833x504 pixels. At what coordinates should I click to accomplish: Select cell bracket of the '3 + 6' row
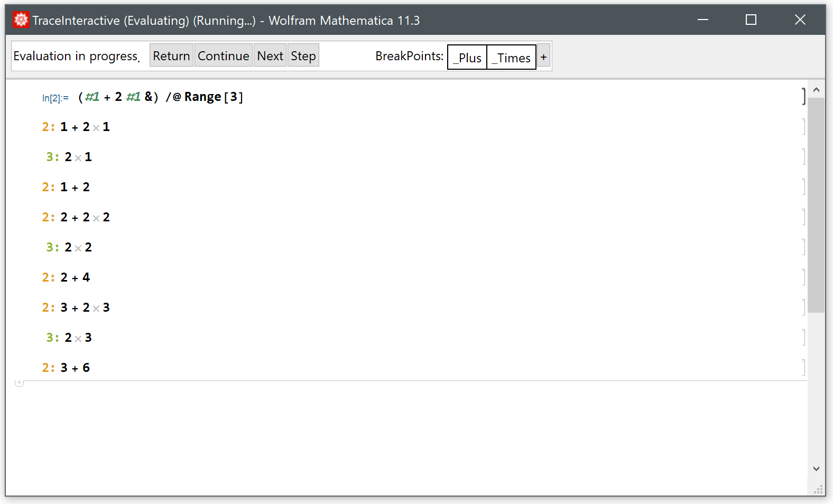803,368
